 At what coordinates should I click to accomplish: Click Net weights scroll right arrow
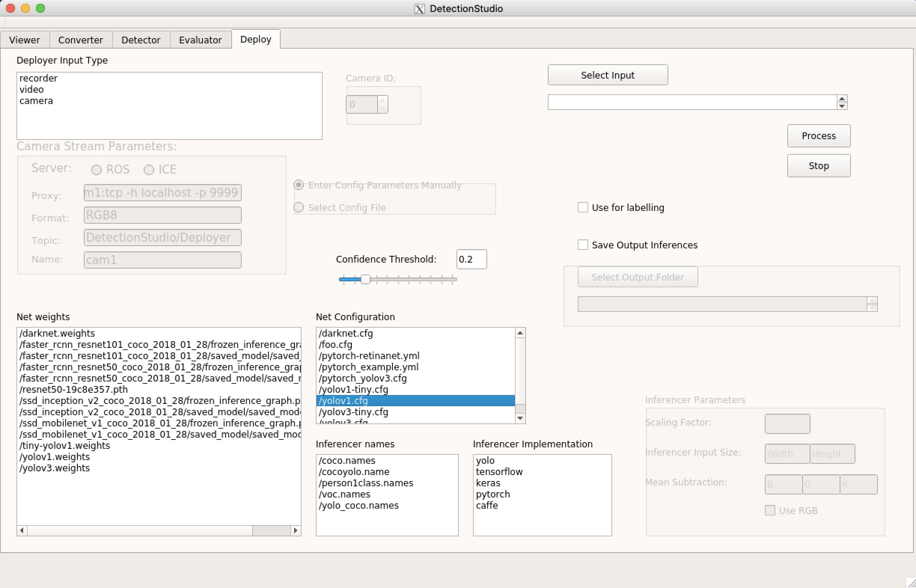tap(295, 530)
